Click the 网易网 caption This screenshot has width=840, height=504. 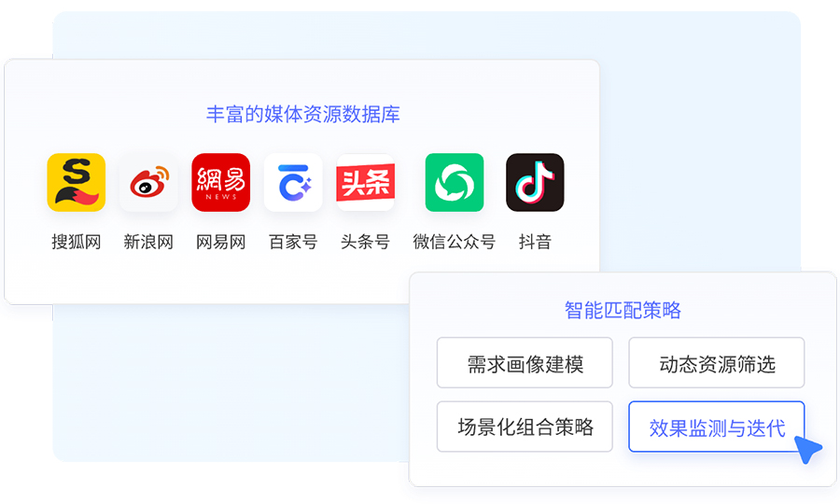(x=220, y=242)
